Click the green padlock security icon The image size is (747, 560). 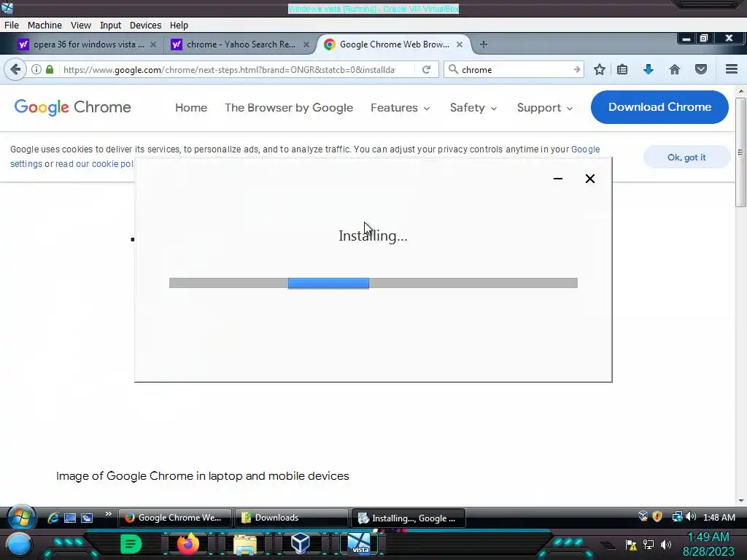(50, 69)
